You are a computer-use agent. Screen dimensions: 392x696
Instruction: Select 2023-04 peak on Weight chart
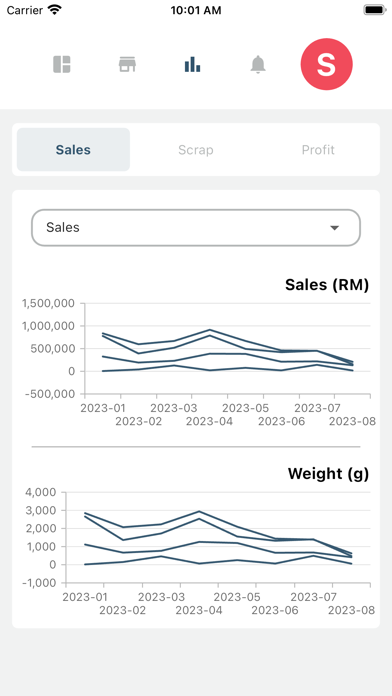pyautogui.click(x=199, y=511)
